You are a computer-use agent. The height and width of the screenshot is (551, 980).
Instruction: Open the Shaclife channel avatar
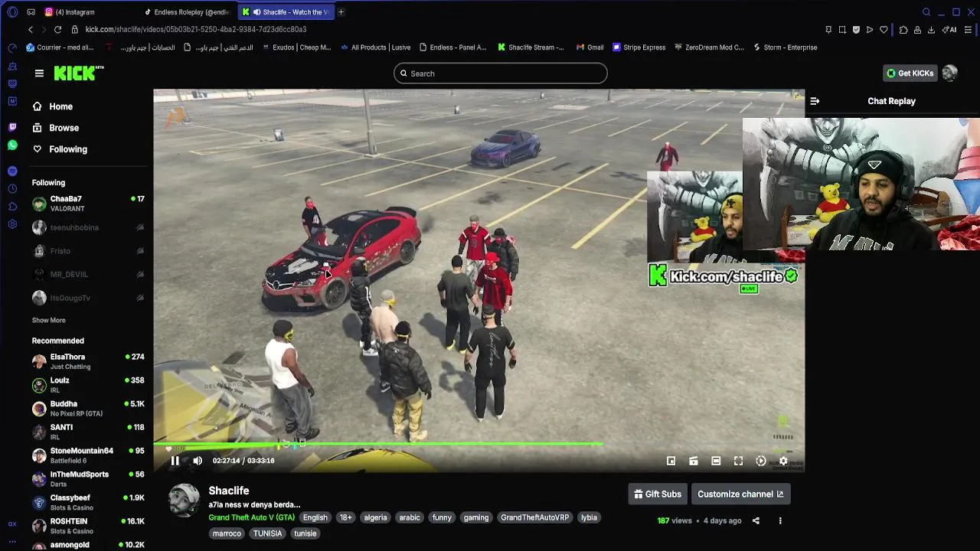[x=185, y=500]
